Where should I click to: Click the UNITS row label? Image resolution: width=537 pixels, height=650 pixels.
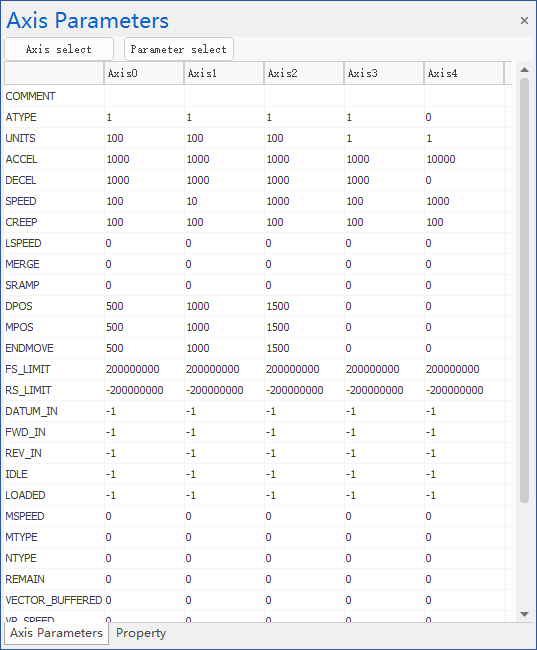tap(20, 138)
